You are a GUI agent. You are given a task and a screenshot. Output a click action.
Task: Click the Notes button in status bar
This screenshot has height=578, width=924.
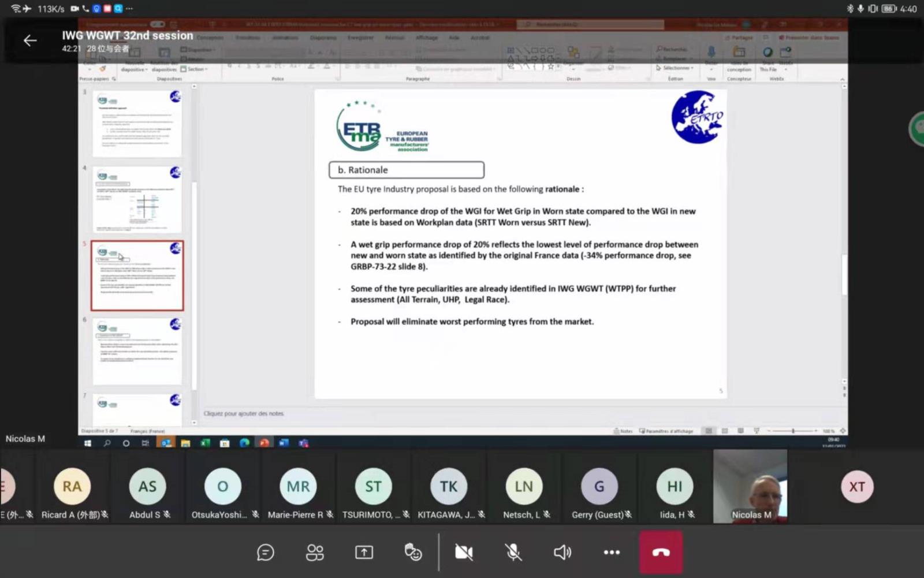pyautogui.click(x=623, y=431)
